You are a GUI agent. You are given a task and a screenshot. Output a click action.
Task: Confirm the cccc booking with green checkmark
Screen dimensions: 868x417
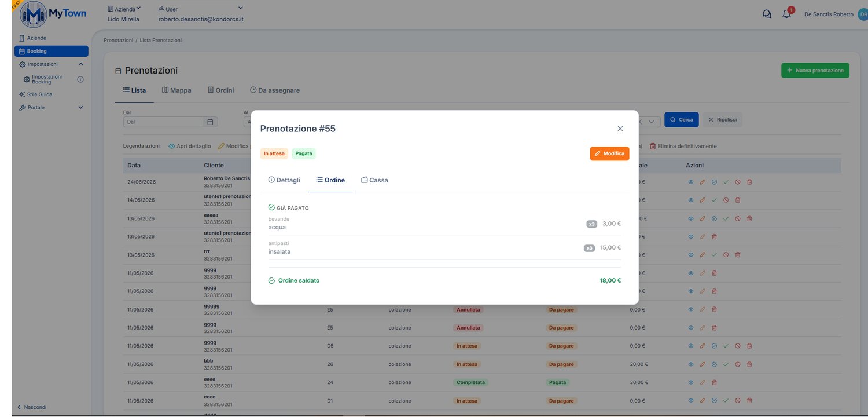click(726, 401)
